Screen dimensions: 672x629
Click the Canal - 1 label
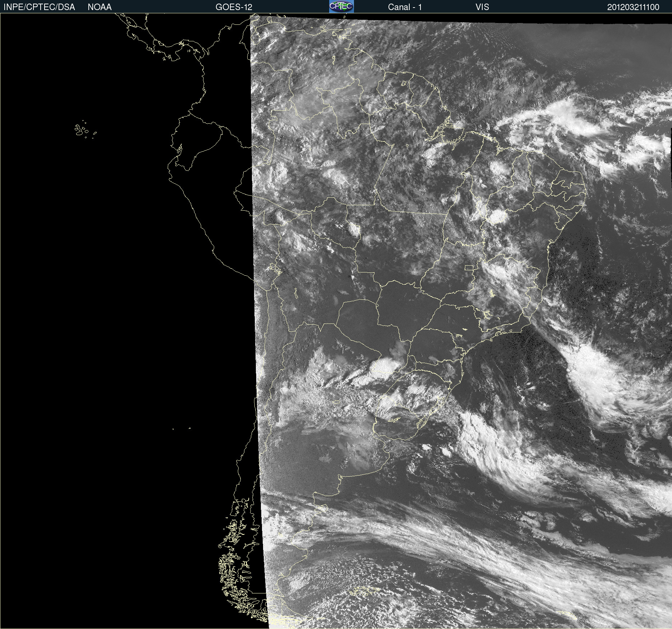click(405, 7)
